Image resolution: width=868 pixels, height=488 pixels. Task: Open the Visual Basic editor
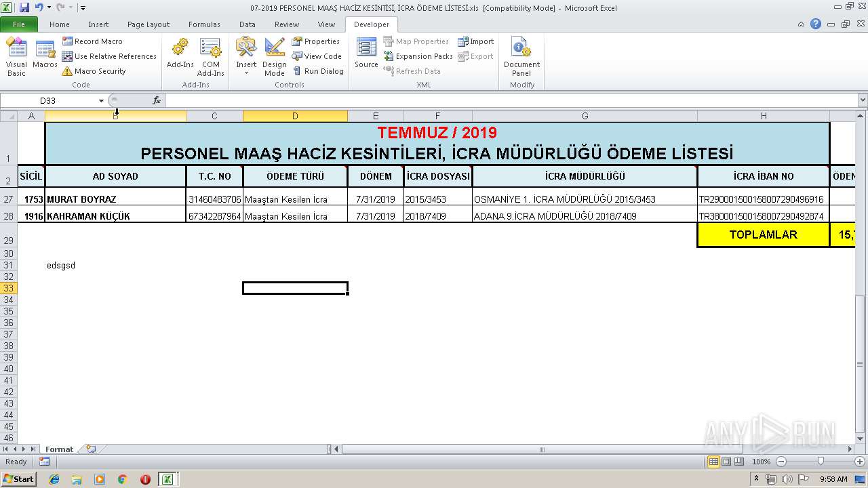coord(16,57)
